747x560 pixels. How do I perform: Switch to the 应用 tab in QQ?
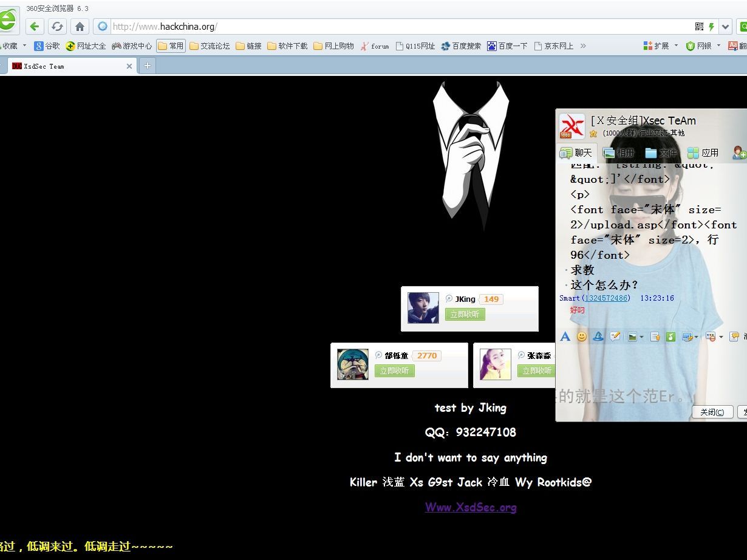(703, 152)
